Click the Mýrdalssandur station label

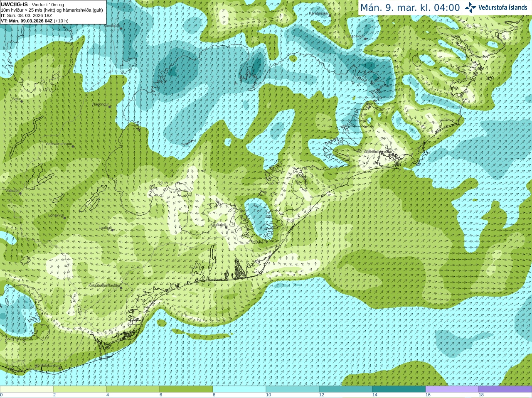47,366
